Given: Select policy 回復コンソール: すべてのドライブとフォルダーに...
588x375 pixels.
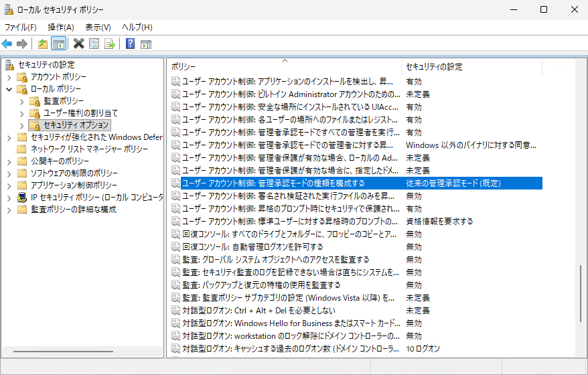Looking at the screenshot, I should (289, 234).
